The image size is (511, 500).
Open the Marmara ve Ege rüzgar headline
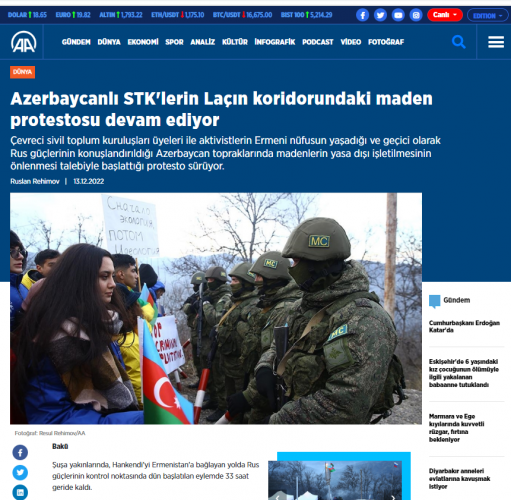(x=456, y=428)
